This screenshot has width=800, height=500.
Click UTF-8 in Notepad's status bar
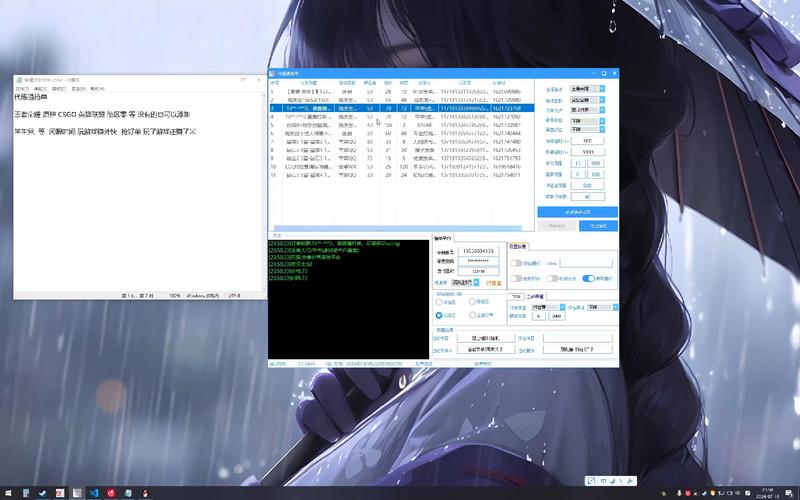(234, 295)
